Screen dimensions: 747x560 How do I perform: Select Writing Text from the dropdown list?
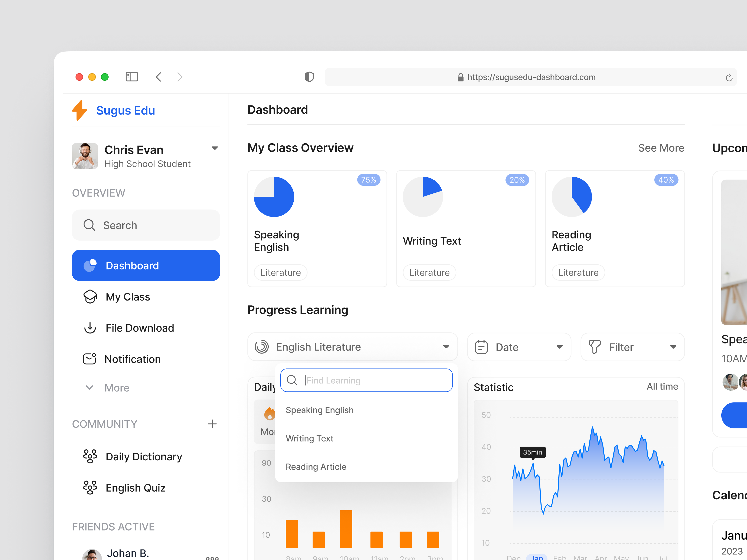[x=309, y=438]
